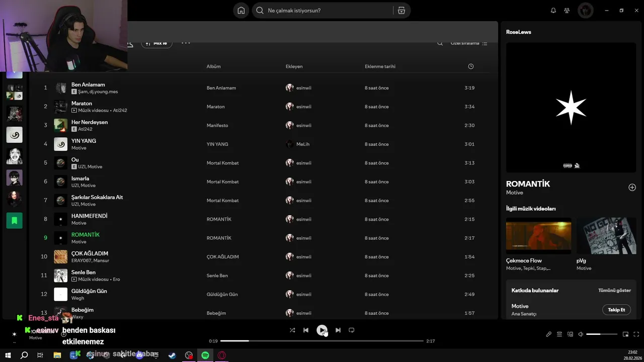Switch to full screen icon
The width and height of the screenshot is (644, 362).
636,334
